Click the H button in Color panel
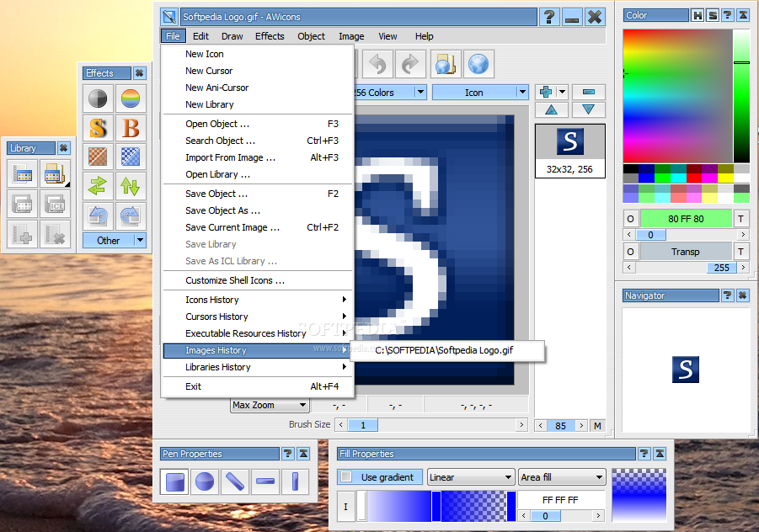This screenshot has height=532, width=759. pyautogui.click(x=698, y=15)
